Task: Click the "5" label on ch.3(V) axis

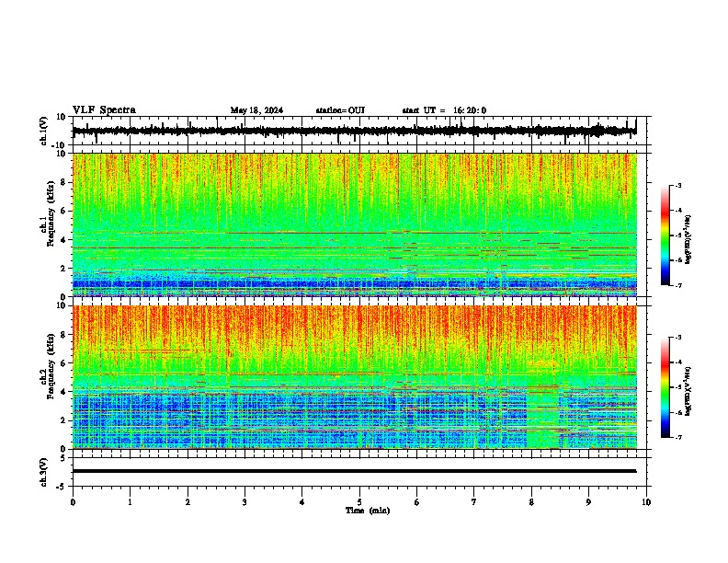Action: coord(63,458)
